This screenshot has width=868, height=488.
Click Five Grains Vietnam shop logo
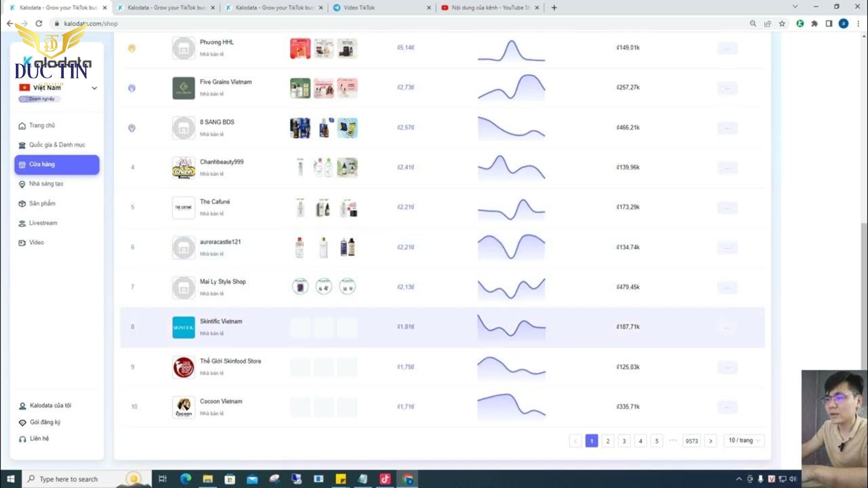point(184,88)
